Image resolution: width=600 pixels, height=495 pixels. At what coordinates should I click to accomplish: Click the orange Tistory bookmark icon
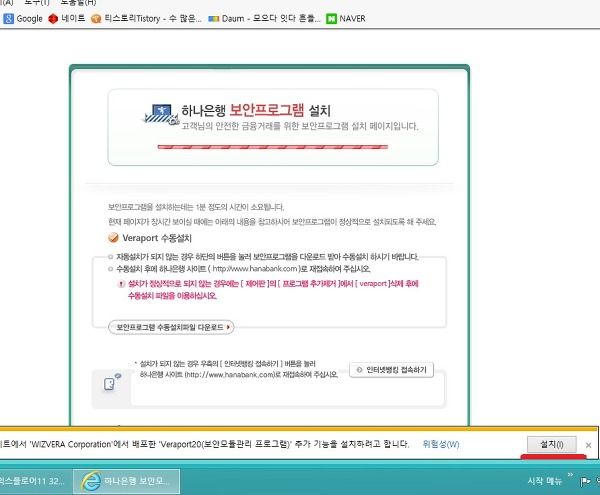tap(96, 18)
